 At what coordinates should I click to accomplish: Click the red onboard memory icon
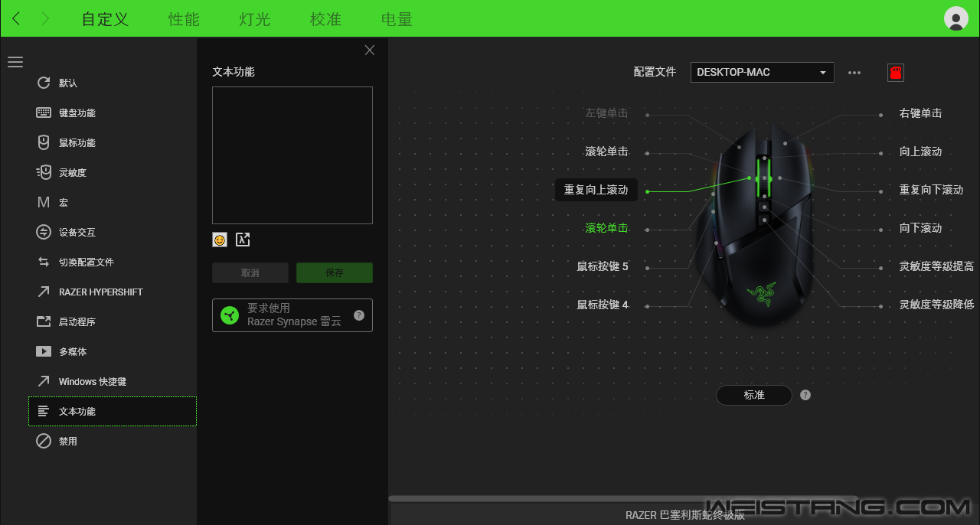(895, 73)
